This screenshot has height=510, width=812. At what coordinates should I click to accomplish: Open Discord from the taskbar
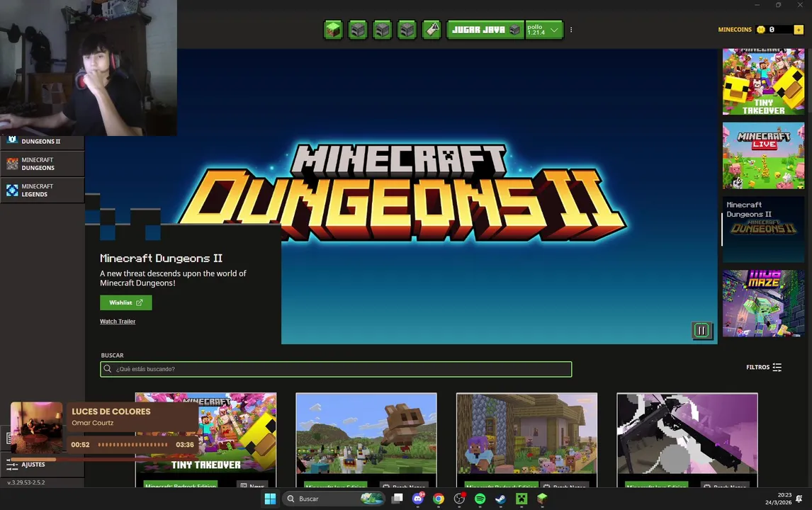(418, 499)
